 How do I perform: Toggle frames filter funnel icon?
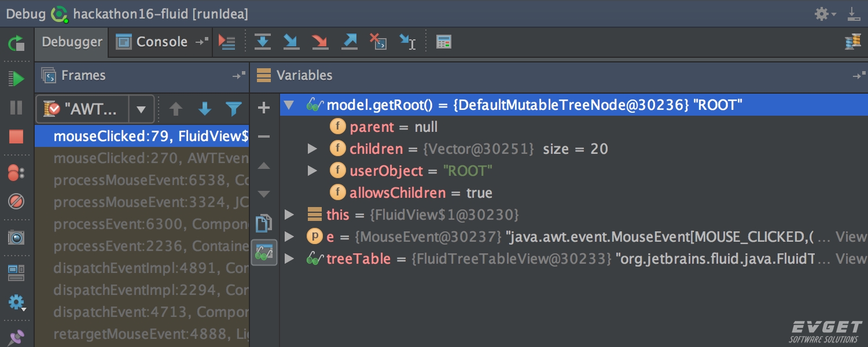pos(233,109)
